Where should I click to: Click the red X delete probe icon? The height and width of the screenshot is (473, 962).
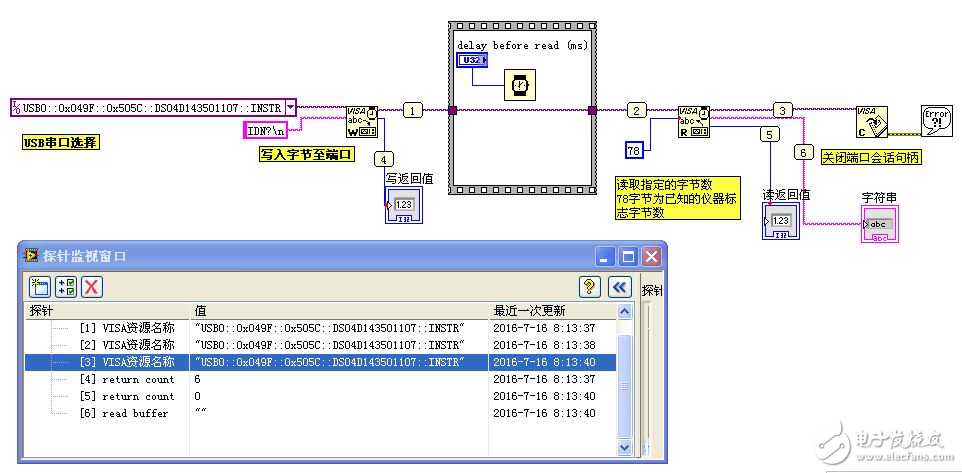pos(91,286)
